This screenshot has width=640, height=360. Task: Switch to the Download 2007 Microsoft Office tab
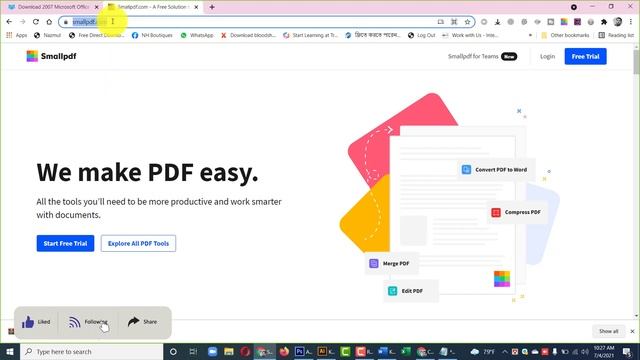52,7
